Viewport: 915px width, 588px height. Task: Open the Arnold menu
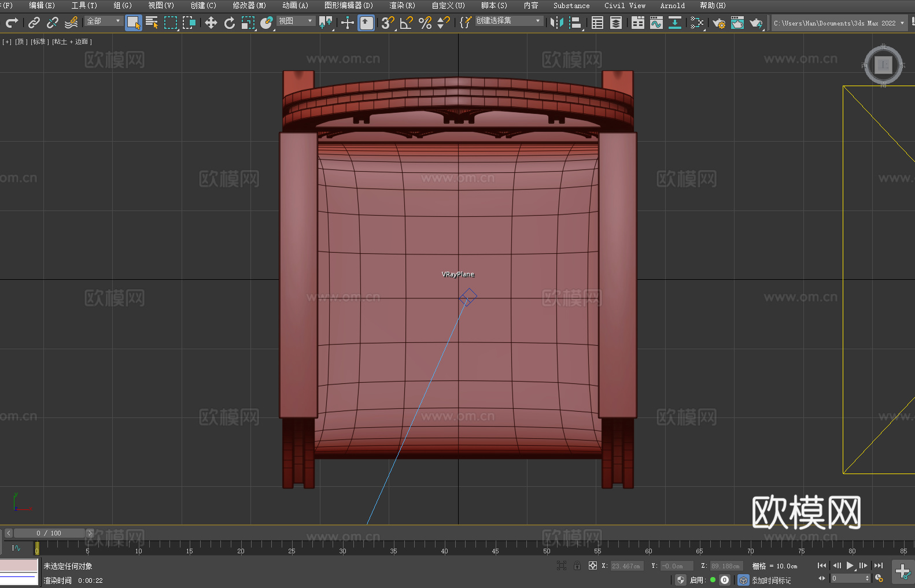click(x=672, y=5)
